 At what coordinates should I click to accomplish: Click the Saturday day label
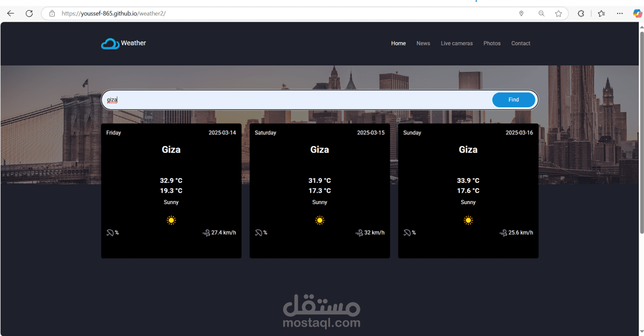tap(265, 133)
